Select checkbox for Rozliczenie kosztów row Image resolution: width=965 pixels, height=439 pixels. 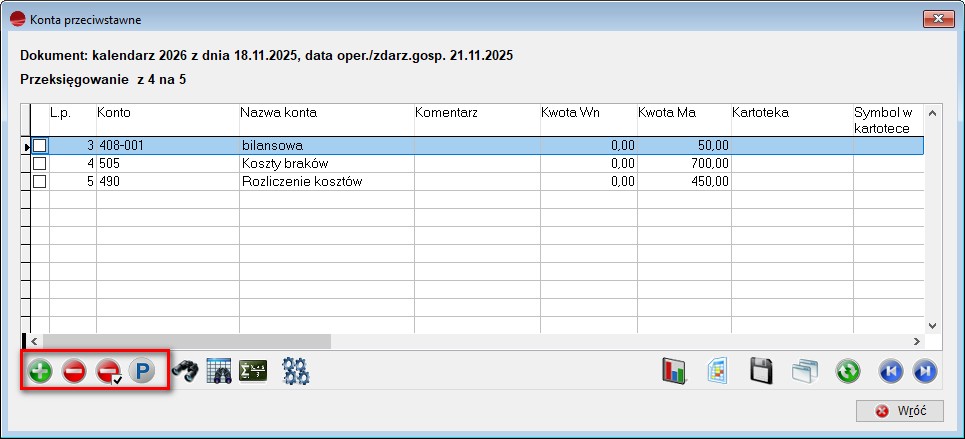(x=40, y=182)
